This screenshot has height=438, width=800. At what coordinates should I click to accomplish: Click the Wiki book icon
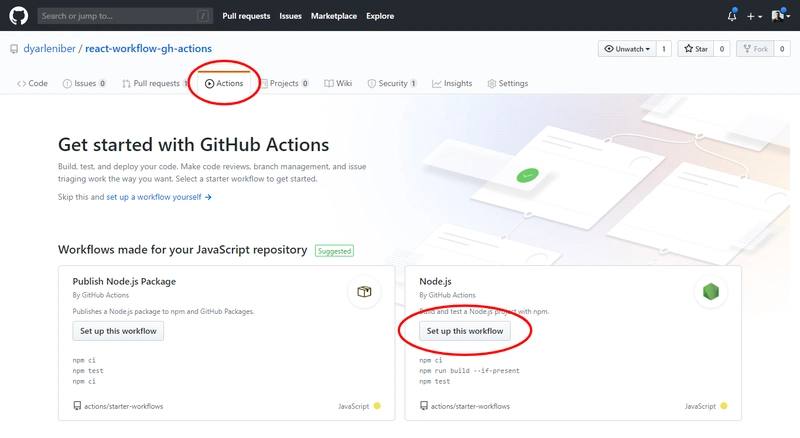329,84
